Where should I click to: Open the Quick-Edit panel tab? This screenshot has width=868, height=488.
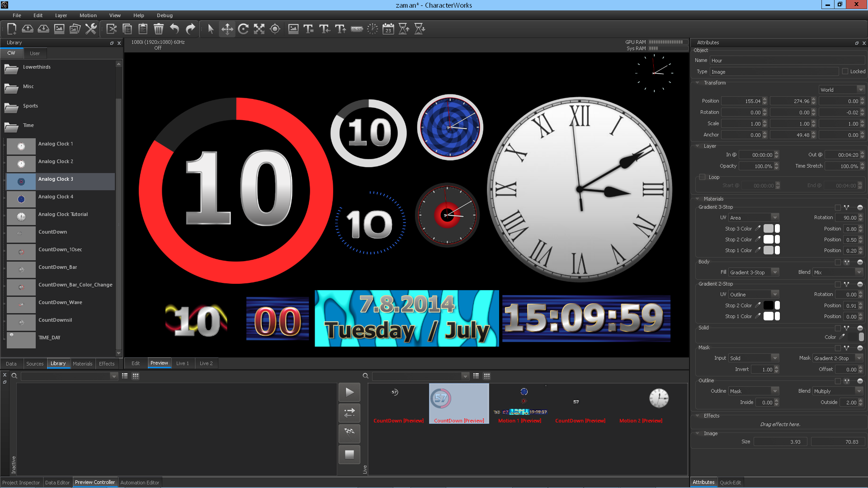pos(730,482)
